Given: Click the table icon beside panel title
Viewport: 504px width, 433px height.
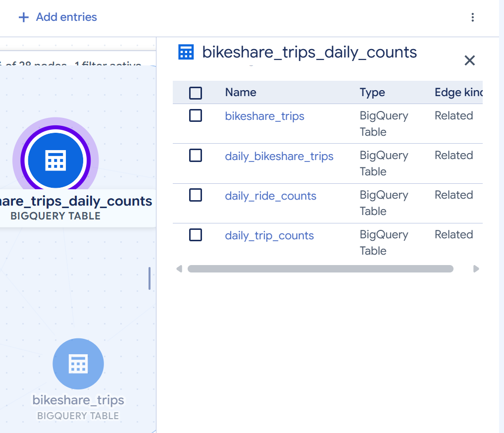Looking at the screenshot, I should [x=186, y=52].
